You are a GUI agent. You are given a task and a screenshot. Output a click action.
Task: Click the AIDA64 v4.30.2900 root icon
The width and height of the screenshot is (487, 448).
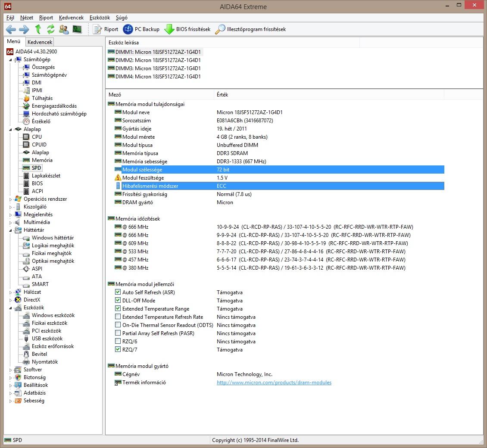pyautogui.click(x=10, y=52)
